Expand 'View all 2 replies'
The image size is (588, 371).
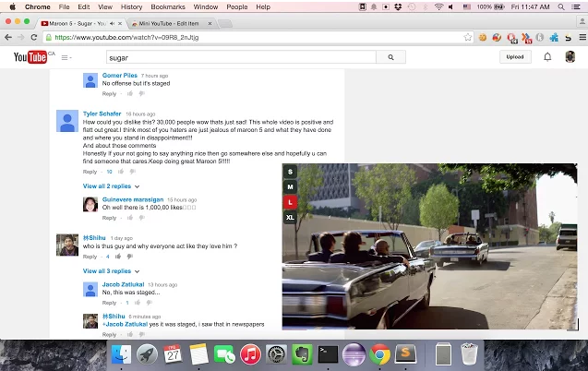pyautogui.click(x=109, y=186)
